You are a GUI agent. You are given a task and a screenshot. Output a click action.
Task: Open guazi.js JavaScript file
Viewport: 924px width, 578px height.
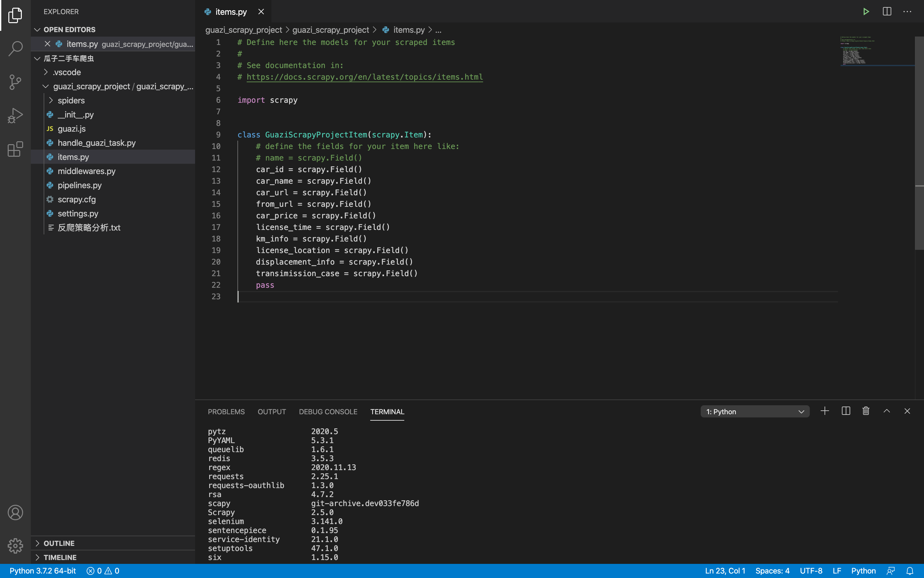pyautogui.click(x=72, y=129)
